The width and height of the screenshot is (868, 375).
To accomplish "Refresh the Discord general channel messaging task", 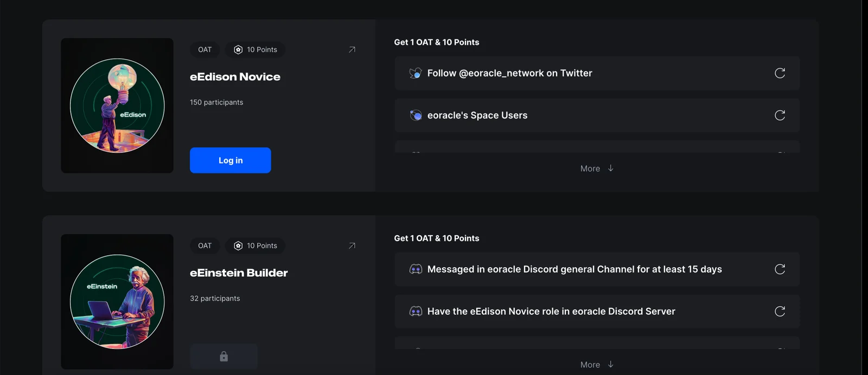I will coord(780,269).
